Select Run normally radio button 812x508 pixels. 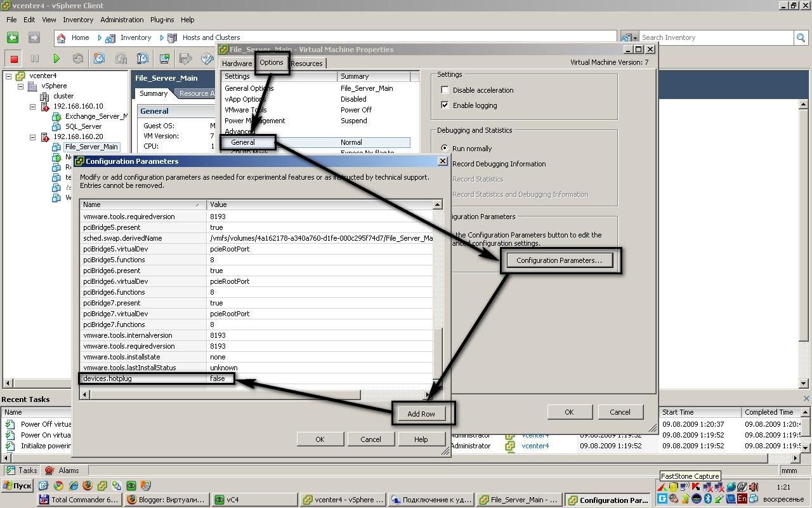(x=445, y=149)
